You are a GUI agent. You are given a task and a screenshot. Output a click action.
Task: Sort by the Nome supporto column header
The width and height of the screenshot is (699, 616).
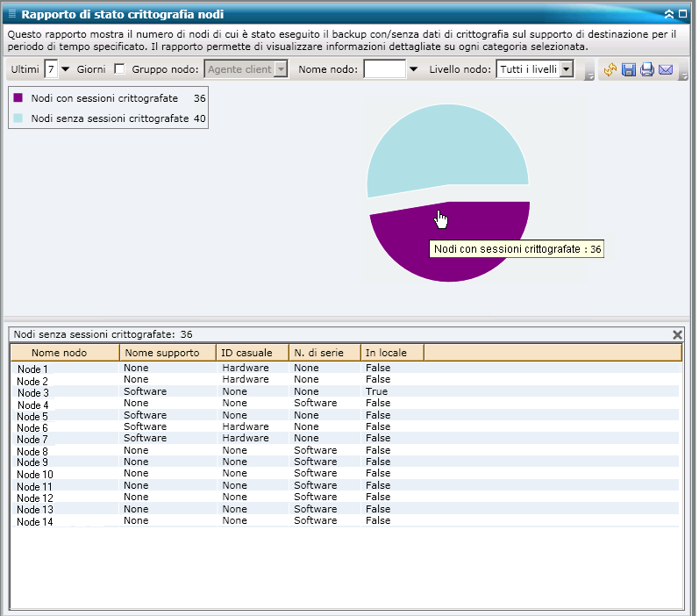click(x=167, y=353)
